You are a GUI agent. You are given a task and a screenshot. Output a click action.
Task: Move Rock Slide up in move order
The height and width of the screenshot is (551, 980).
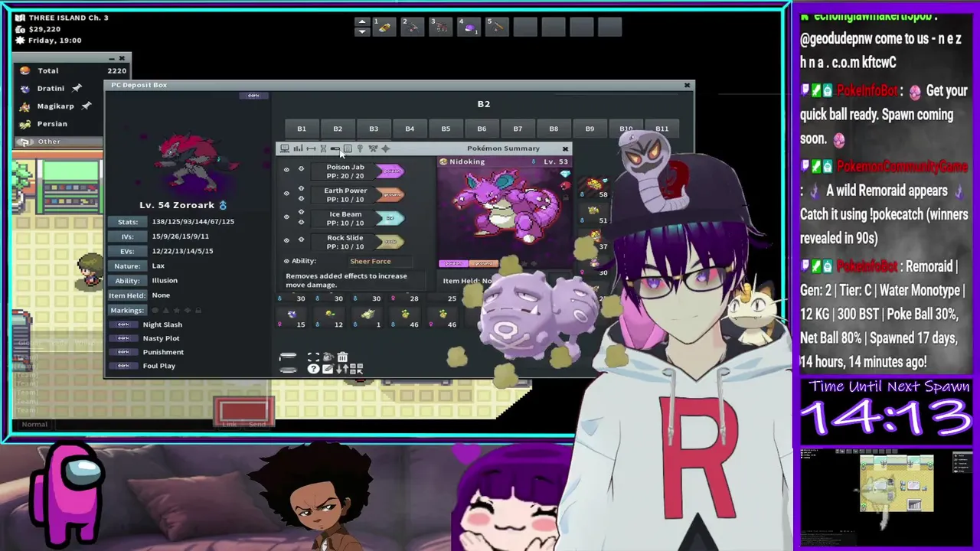(301, 239)
